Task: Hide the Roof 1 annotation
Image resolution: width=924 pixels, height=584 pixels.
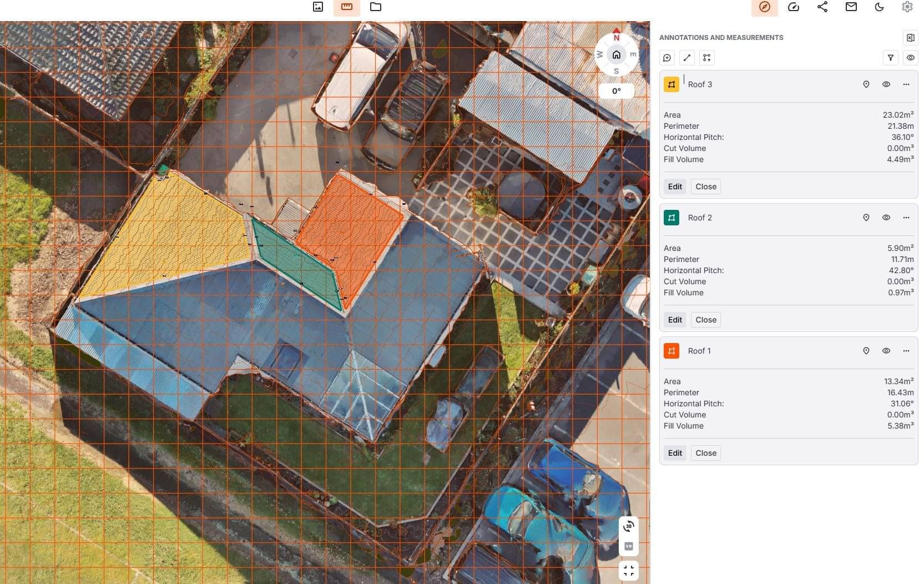Action: click(x=886, y=351)
